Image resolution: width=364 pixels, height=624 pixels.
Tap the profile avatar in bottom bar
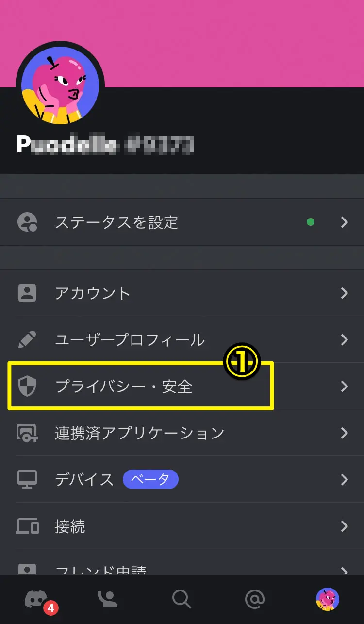(328, 599)
